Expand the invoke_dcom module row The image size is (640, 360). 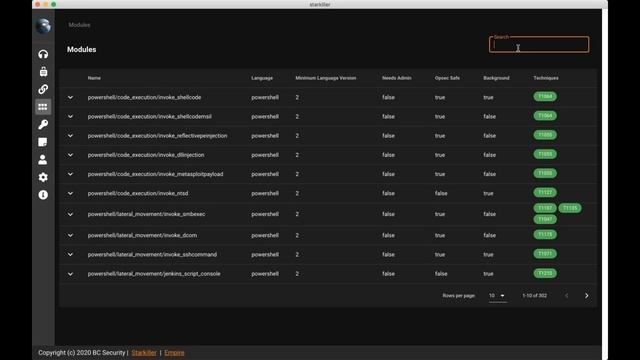(70, 236)
